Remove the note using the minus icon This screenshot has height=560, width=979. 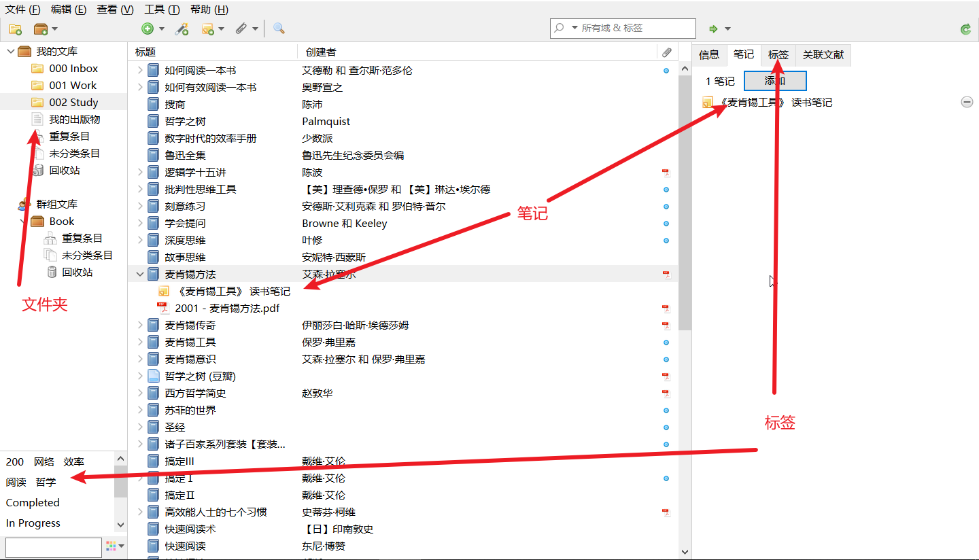coord(966,102)
